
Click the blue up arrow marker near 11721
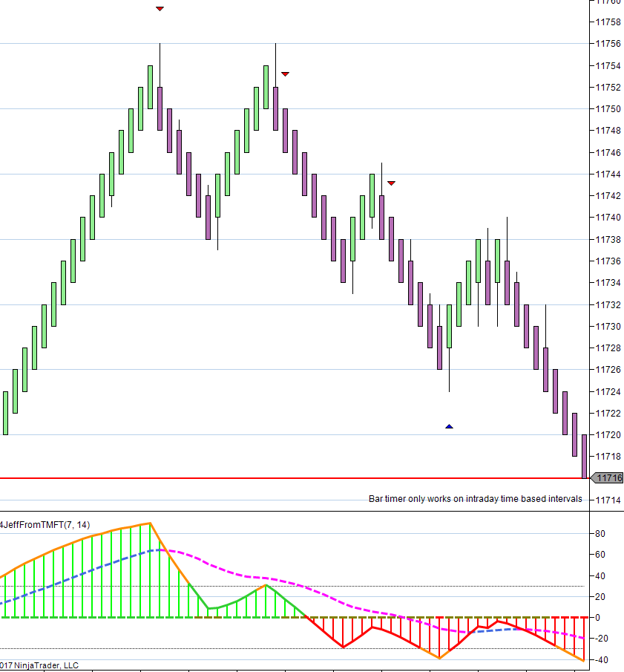click(449, 426)
